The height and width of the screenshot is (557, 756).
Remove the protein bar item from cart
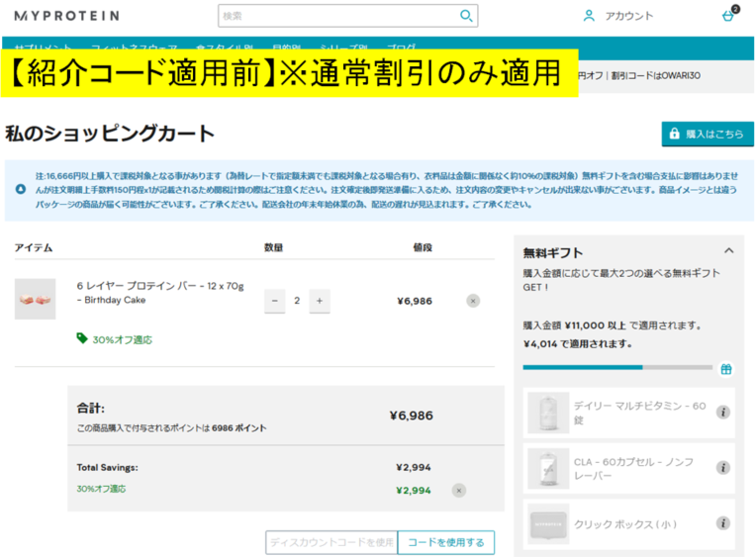pos(473,301)
